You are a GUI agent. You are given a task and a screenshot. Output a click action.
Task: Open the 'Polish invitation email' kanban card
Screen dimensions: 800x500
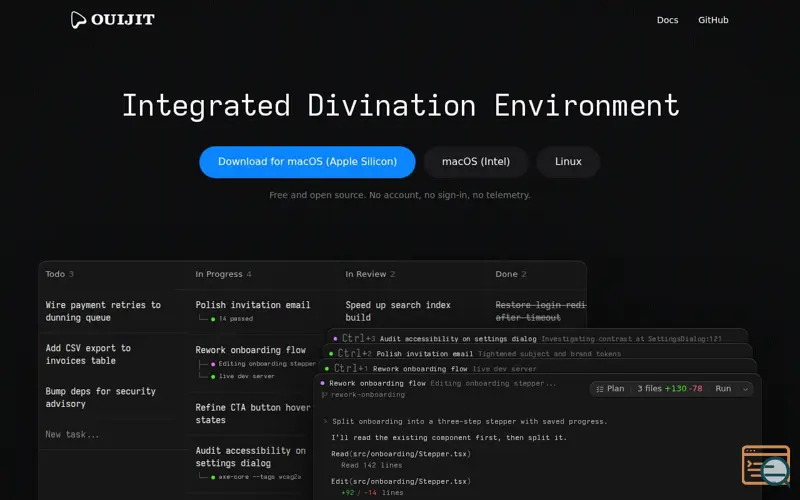(253, 305)
